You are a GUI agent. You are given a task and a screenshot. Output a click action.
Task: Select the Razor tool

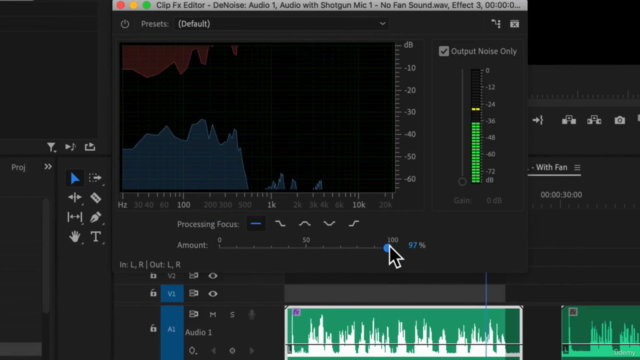point(96,198)
